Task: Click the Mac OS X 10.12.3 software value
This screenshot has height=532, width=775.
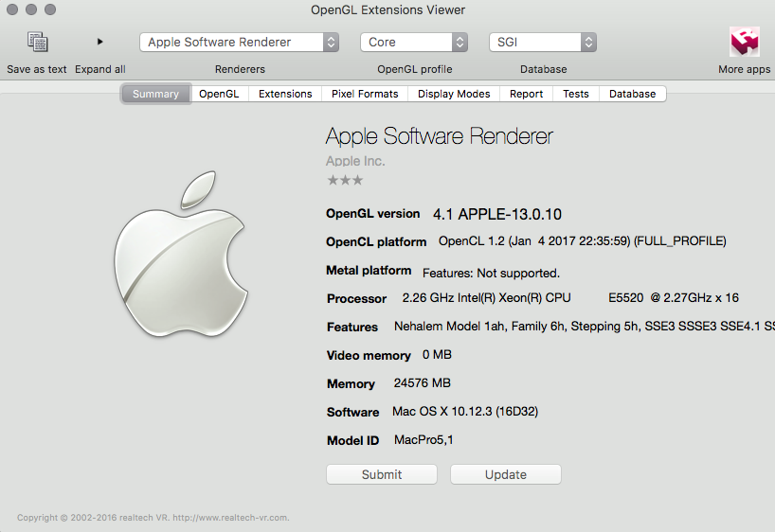Action: click(x=465, y=412)
